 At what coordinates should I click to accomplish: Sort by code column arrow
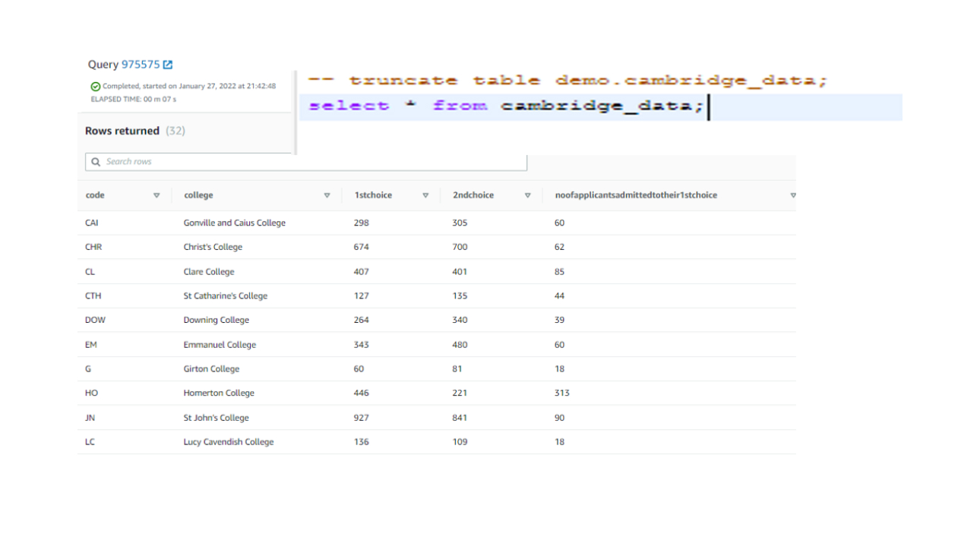pyautogui.click(x=156, y=196)
